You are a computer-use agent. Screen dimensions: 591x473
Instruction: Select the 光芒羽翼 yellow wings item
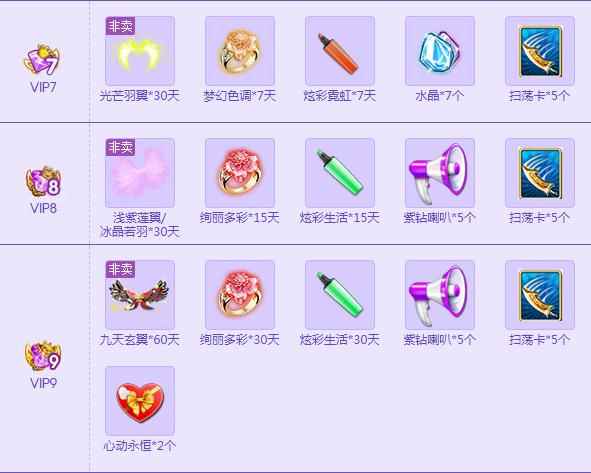click(140, 51)
